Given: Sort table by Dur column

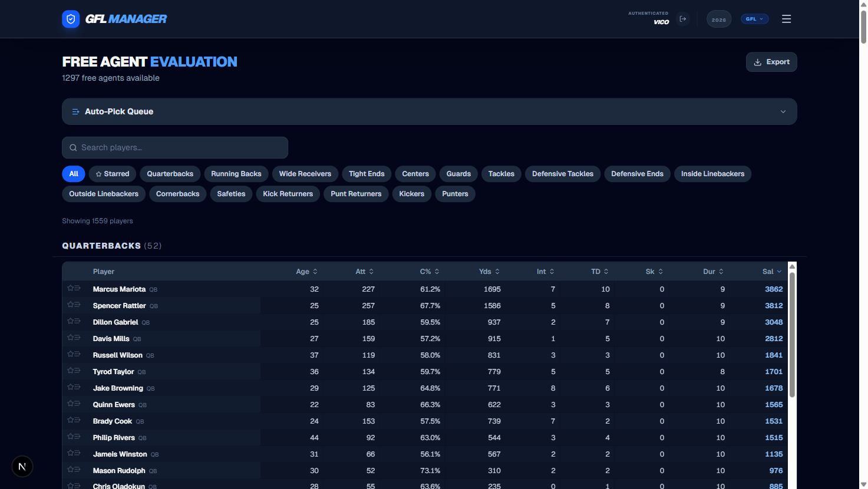Looking at the screenshot, I should [713, 272].
